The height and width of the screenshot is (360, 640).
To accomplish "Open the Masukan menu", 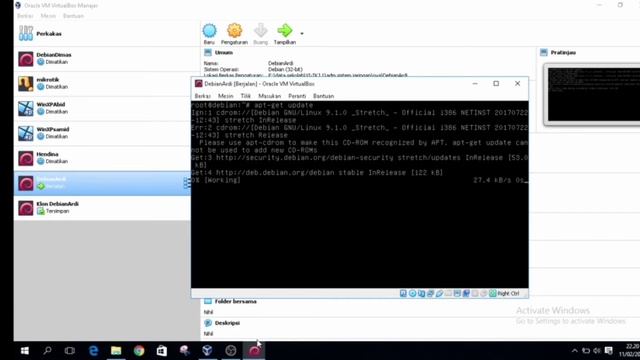I will tap(270, 96).
